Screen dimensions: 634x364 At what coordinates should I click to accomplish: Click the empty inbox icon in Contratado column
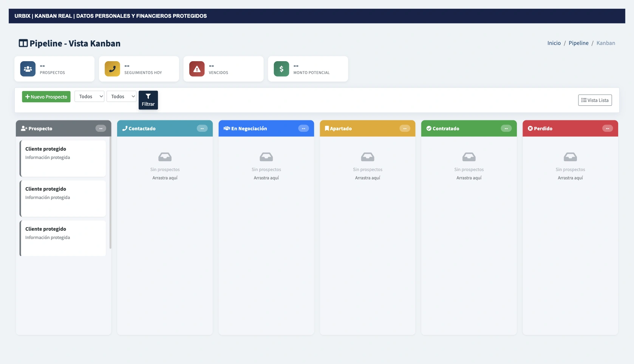[x=469, y=157]
